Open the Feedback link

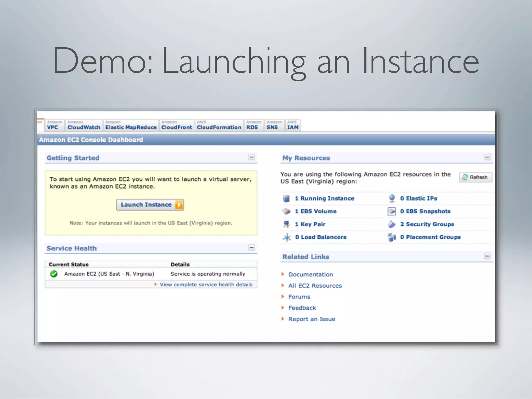pos(302,308)
